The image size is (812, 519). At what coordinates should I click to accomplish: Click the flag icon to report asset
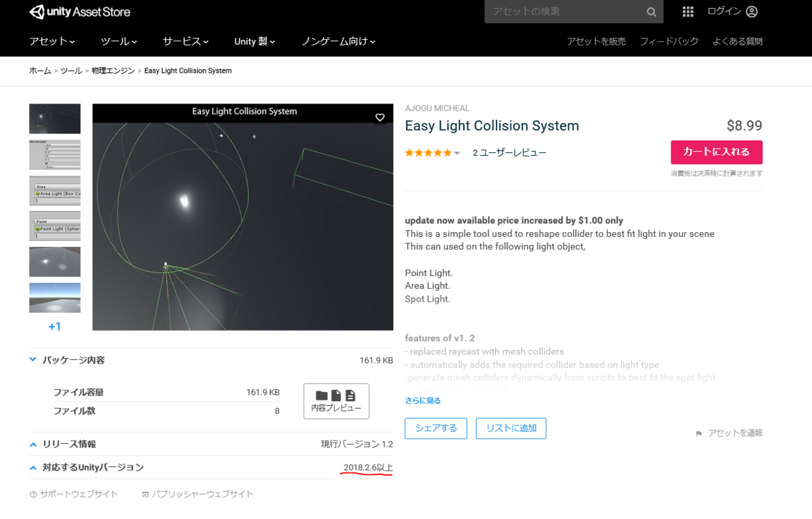[x=699, y=434]
